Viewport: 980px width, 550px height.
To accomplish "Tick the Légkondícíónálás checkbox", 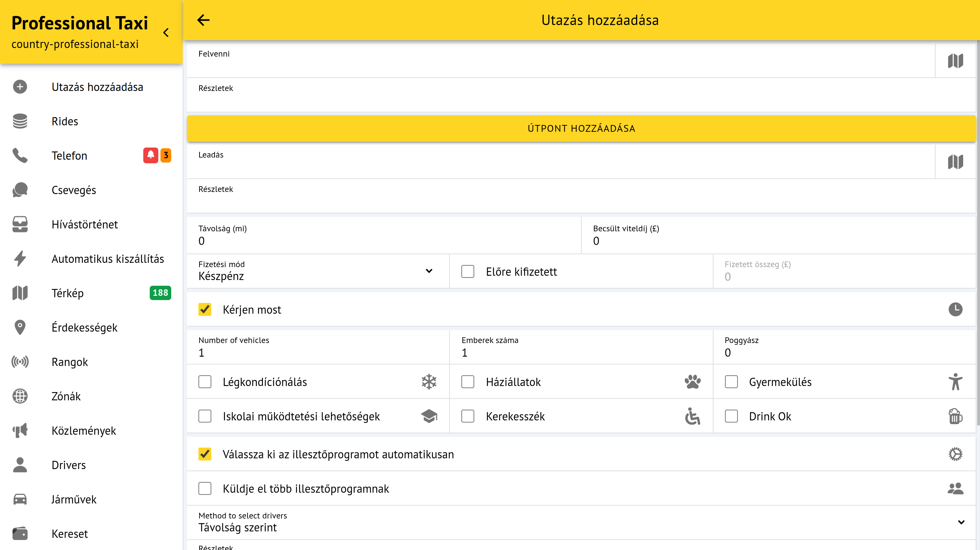I will click(x=205, y=381).
